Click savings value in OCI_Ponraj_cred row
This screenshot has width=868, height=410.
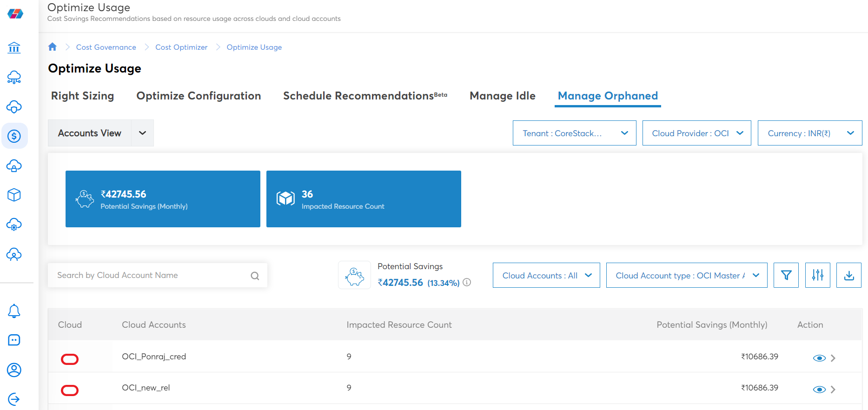pos(760,357)
